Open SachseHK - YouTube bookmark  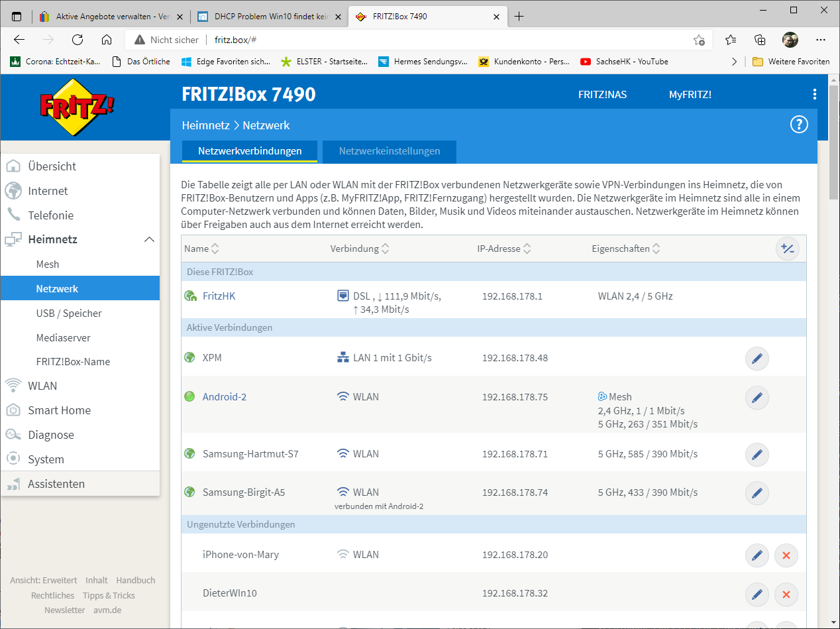click(x=624, y=62)
